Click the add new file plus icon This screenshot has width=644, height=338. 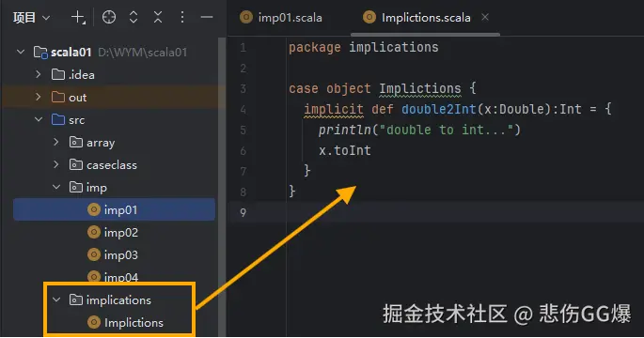pos(78,17)
